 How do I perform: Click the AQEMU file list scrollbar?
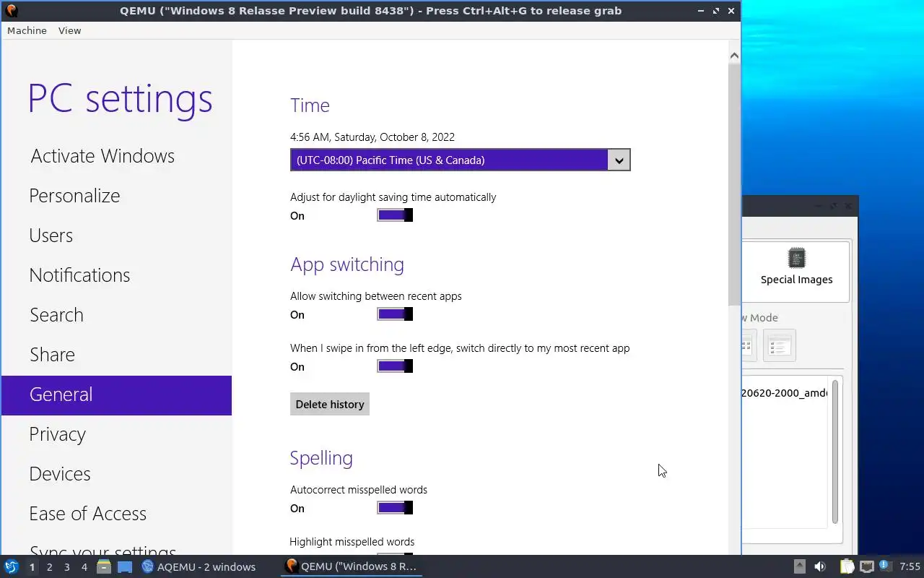pyautogui.click(x=835, y=452)
